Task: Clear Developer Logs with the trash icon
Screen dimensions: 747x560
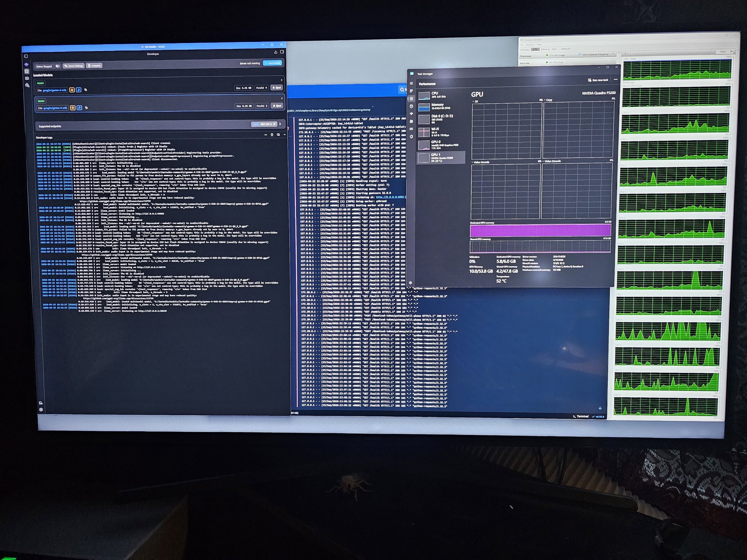Action: tap(272, 135)
